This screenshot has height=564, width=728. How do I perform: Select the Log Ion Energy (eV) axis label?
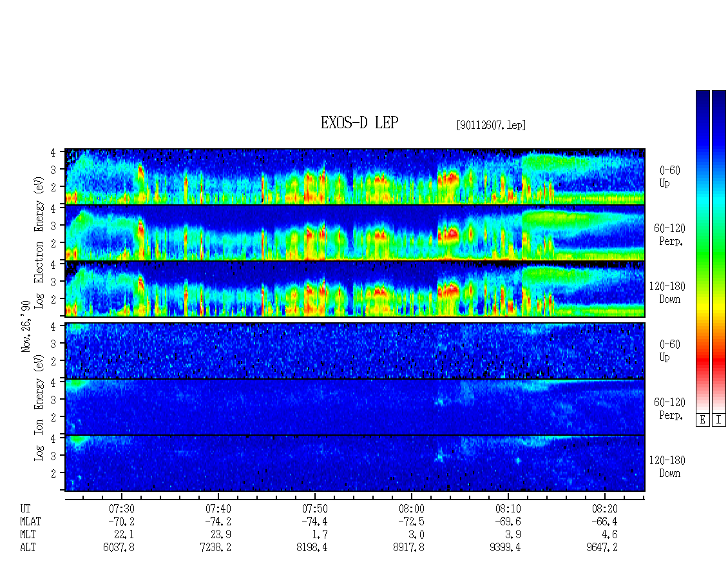39,408
